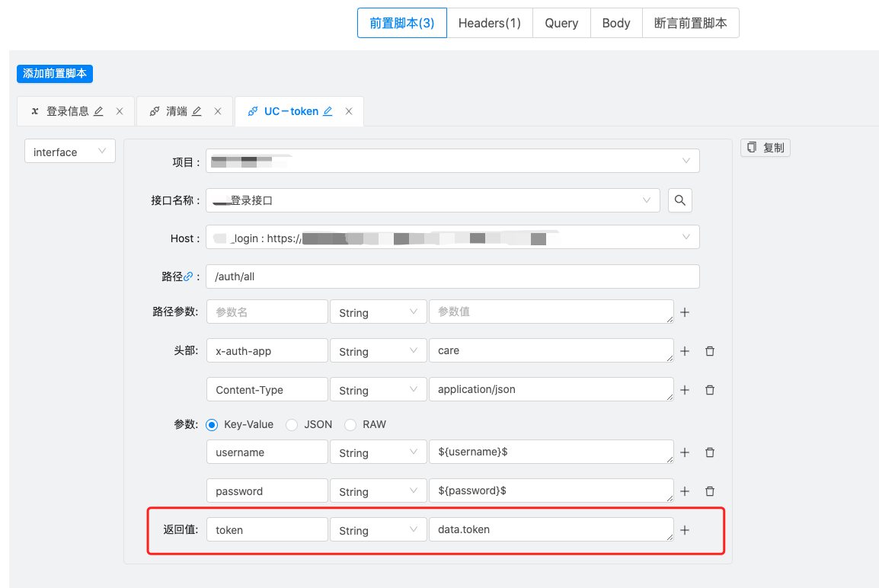Viewport: 879px width, 588px height.
Task: Select the Key-Value parameter mode
Action: (x=211, y=424)
